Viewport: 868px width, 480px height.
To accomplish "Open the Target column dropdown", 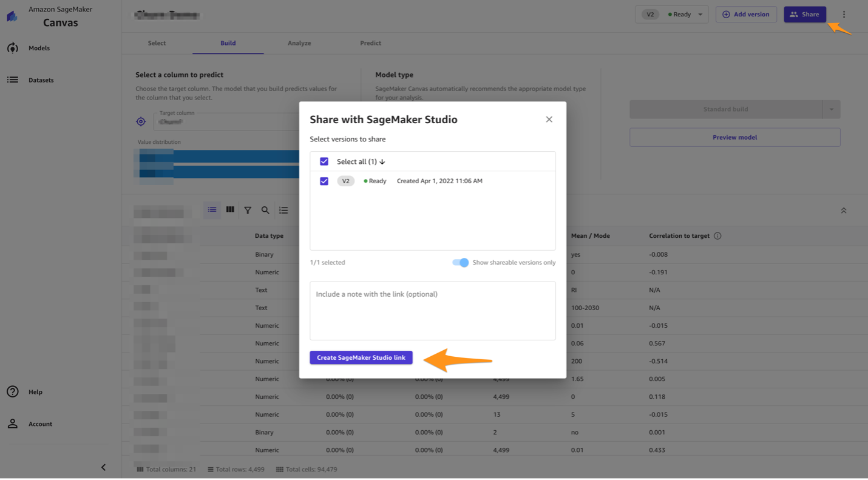I will tap(226, 121).
